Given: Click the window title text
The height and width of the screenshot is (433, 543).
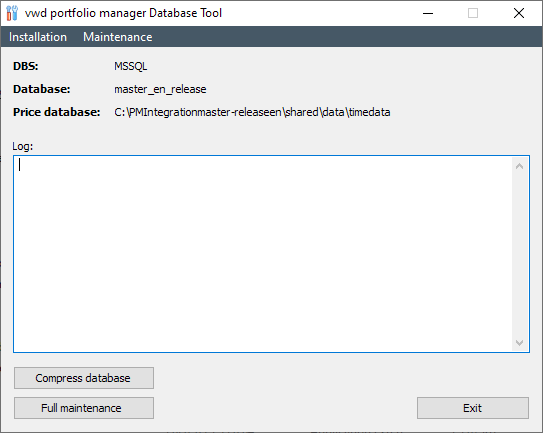Looking at the screenshot, I should (123, 13).
